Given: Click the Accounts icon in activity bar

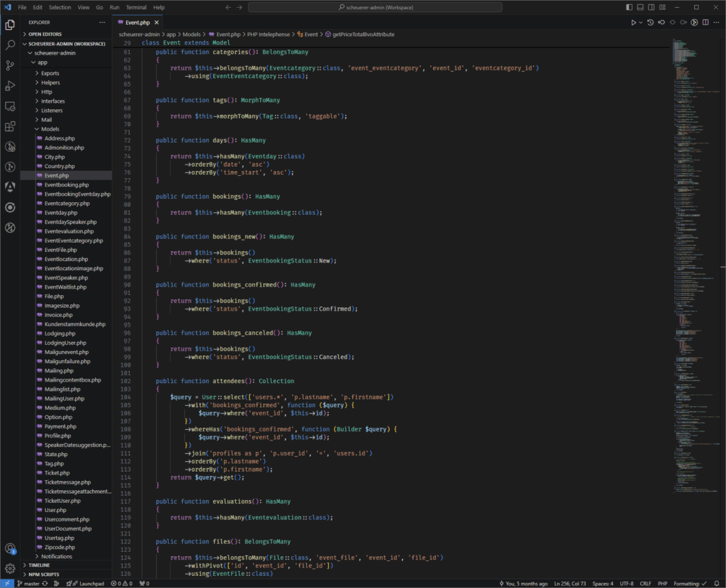Looking at the screenshot, I should tap(10, 548).
